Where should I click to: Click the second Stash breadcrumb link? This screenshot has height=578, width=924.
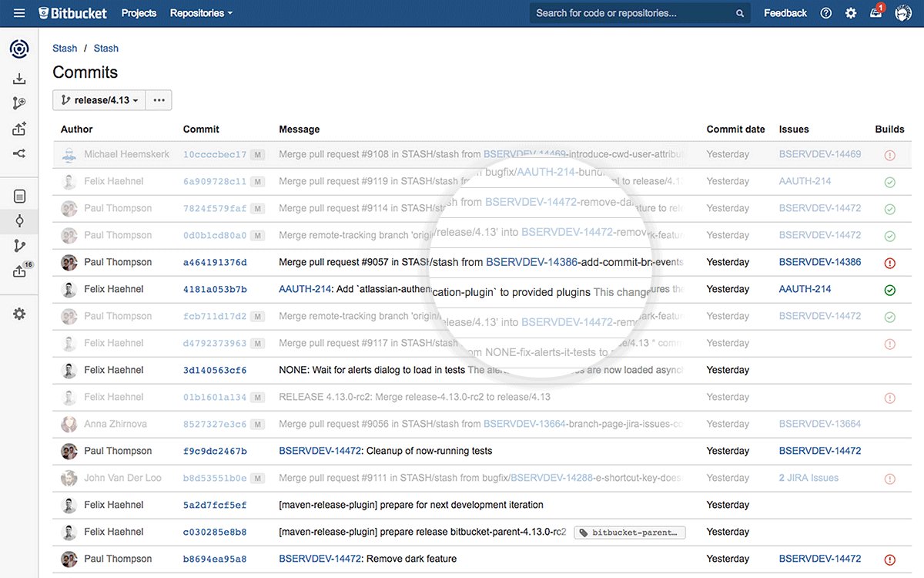click(x=106, y=49)
